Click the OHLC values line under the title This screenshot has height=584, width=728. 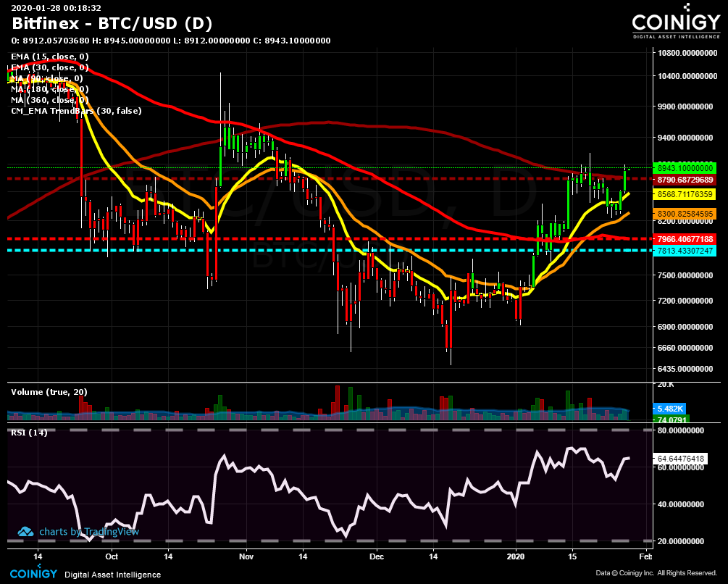tap(171, 41)
